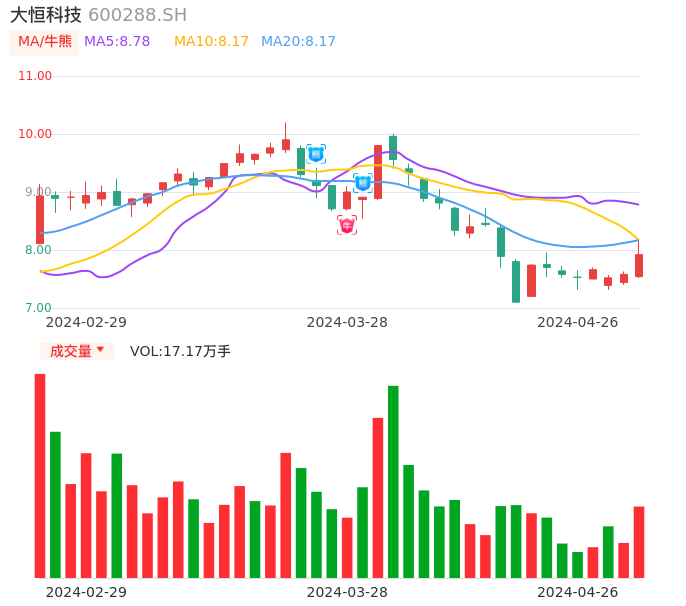Click the MA/牛熊 indicator tab
This screenshot has width=686, height=606.
[45, 42]
